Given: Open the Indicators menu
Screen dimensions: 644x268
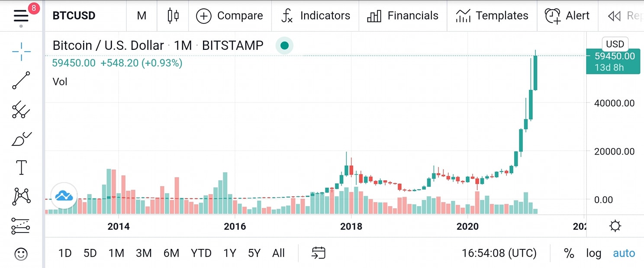Looking at the screenshot, I should pos(316,16).
